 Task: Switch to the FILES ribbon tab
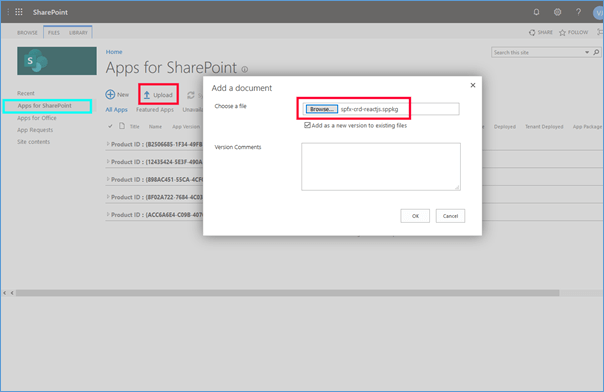(x=54, y=33)
